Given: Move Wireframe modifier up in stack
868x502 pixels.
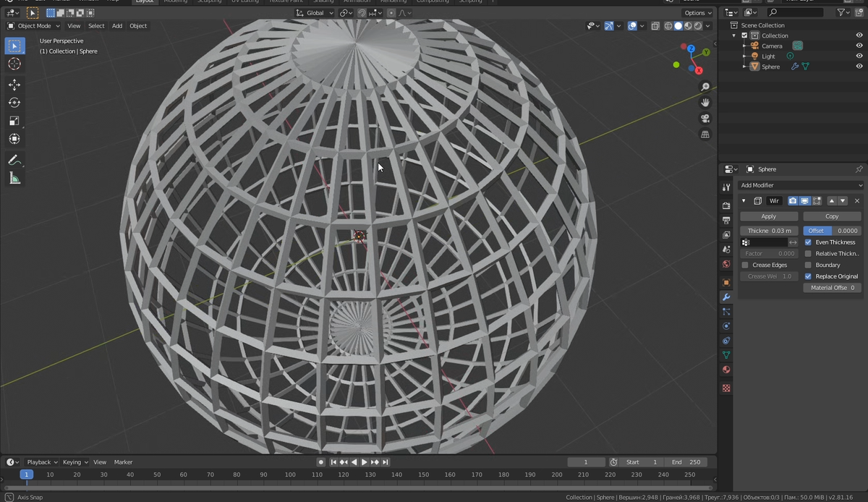Looking at the screenshot, I should pos(832,200).
